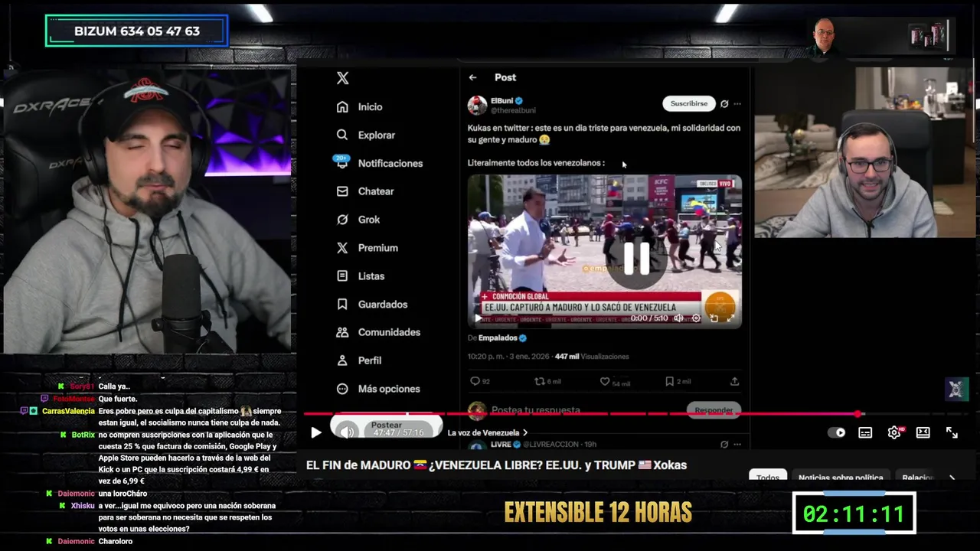This screenshot has height=551, width=980.
Task: Open La voz de Venezuela chapter
Action: [488, 433]
